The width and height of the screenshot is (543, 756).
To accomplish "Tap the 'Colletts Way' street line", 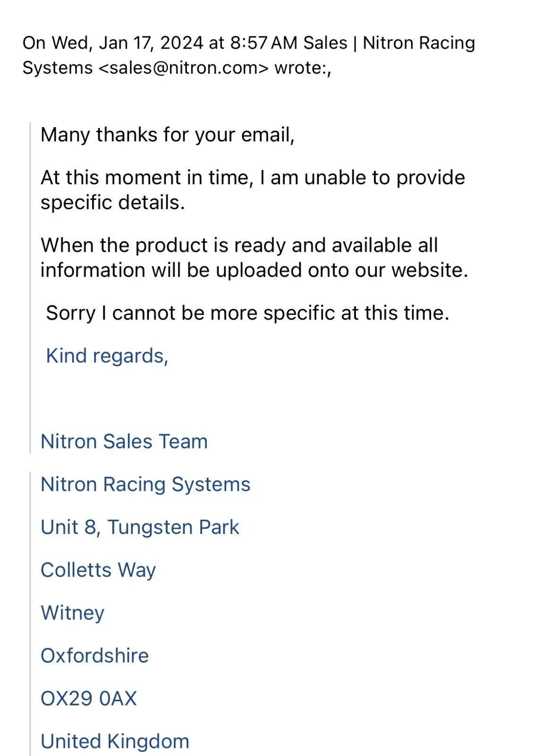I will point(98,570).
